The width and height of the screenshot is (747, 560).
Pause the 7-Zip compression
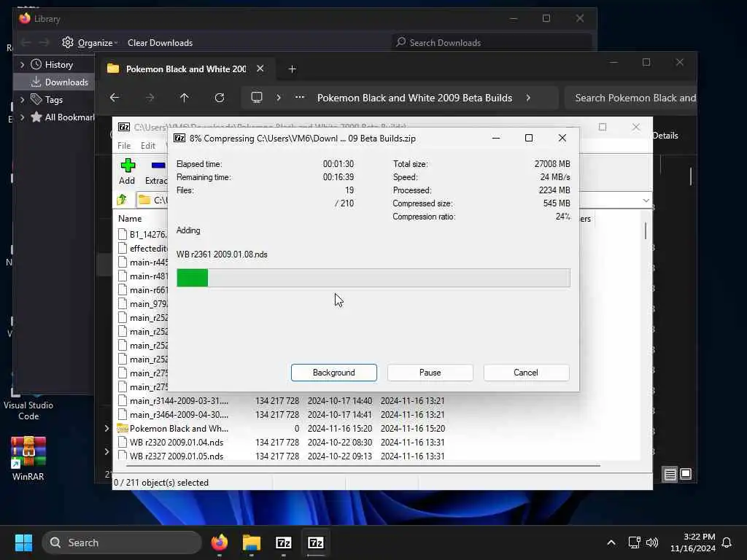430,373
